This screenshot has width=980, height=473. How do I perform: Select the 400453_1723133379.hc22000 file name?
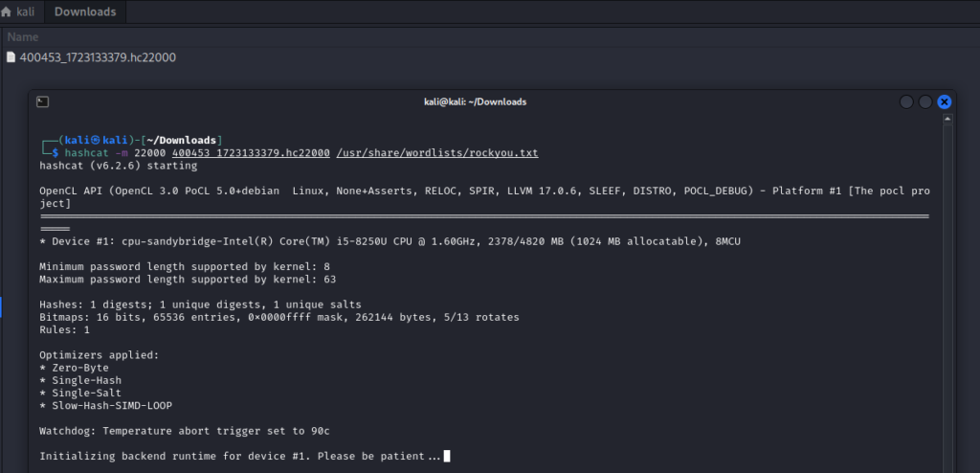98,57
